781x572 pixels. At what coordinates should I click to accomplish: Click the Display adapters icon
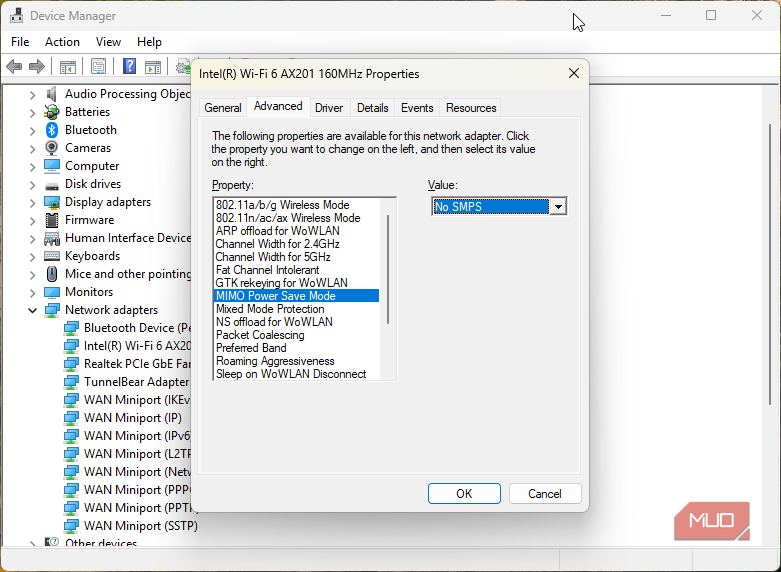52,202
